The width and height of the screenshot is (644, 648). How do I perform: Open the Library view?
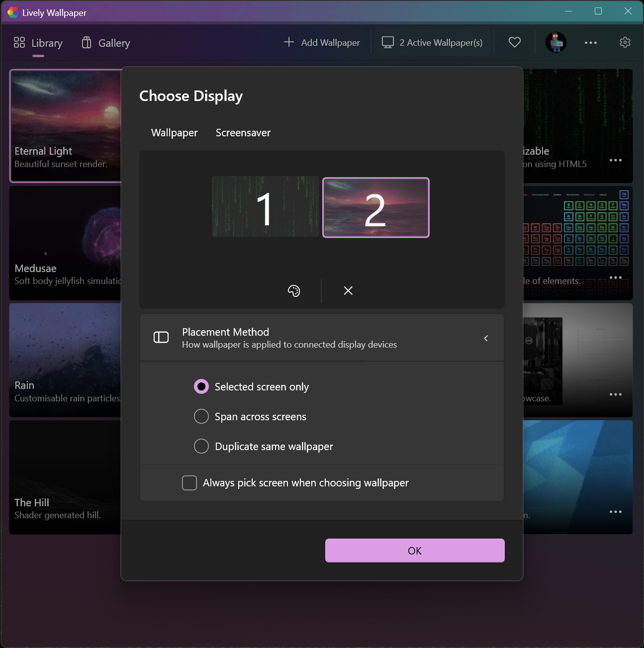click(x=38, y=43)
